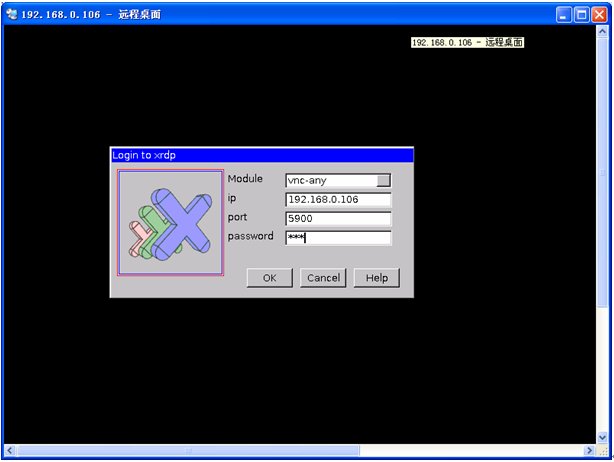
Task: Click the vertical scrollbar thumb
Action: pyautogui.click(x=602, y=172)
